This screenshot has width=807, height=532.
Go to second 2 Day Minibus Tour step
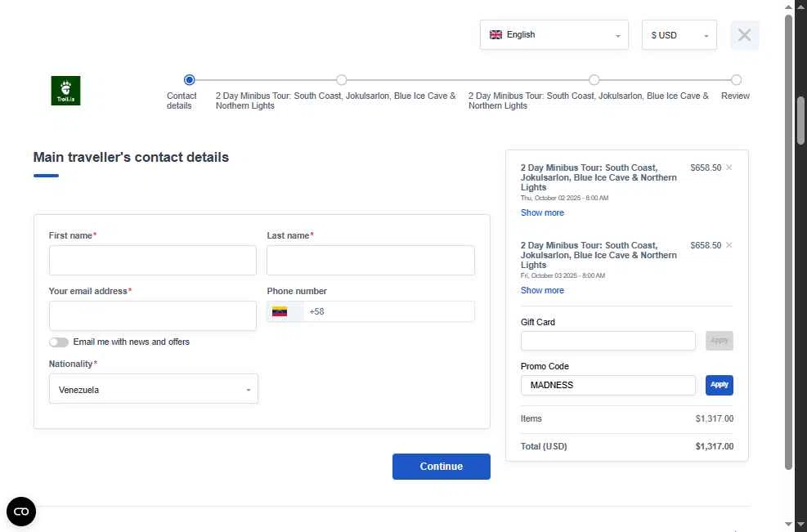point(594,80)
